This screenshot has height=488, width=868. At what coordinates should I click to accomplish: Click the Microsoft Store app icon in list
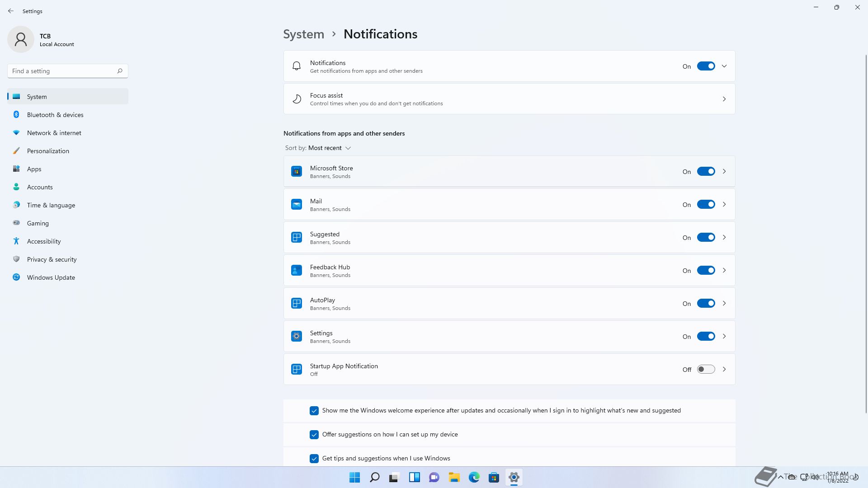pos(297,171)
